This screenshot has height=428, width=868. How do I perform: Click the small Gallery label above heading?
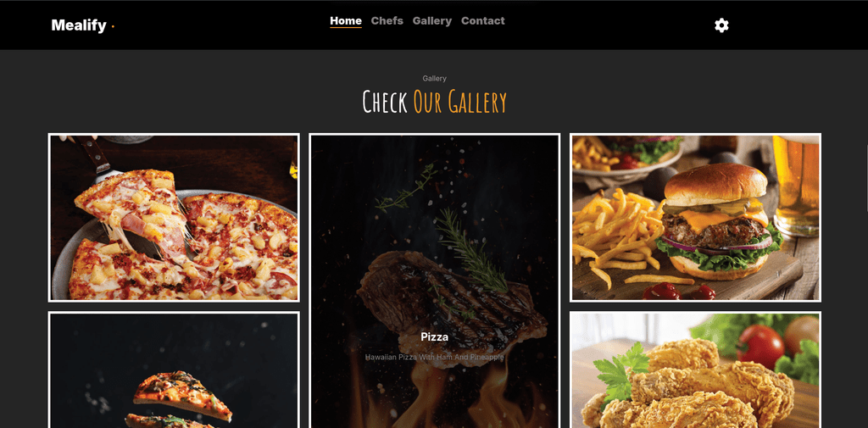click(435, 79)
